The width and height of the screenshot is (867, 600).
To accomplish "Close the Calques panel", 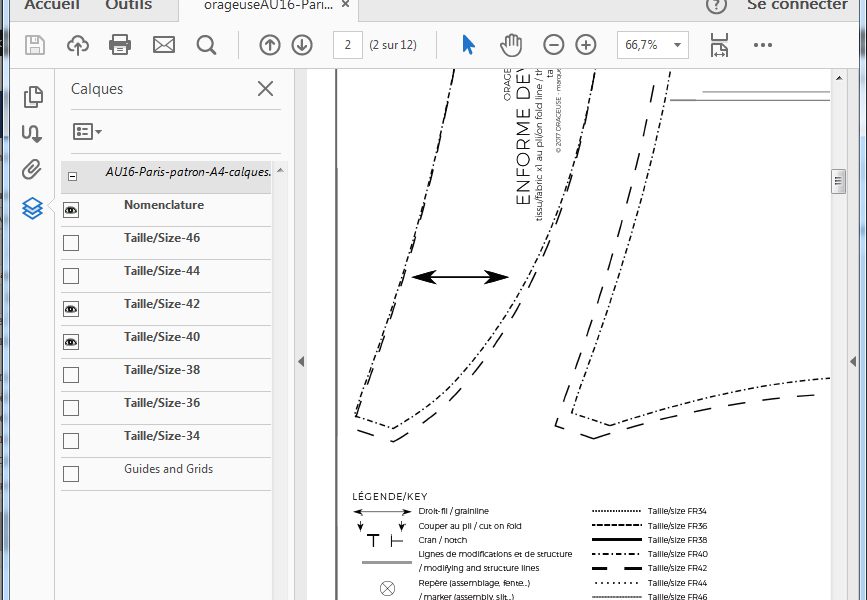I will [265, 88].
